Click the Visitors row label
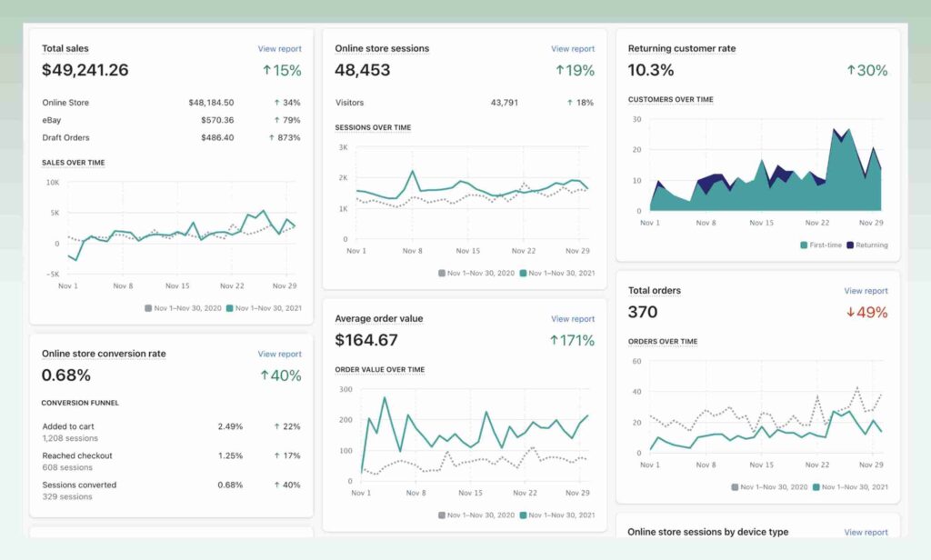This screenshot has width=931, height=560. (x=350, y=103)
